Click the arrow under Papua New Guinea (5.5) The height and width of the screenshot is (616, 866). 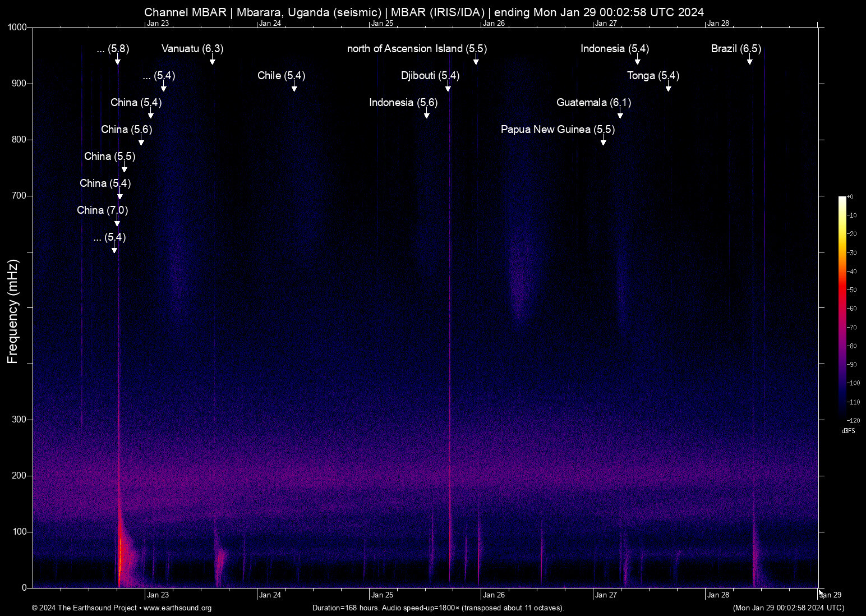(604, 141)
